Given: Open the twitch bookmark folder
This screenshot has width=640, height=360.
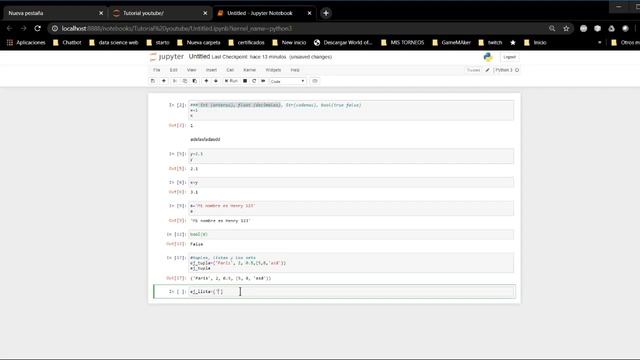Looking at the screenshot, I should 490,42.
